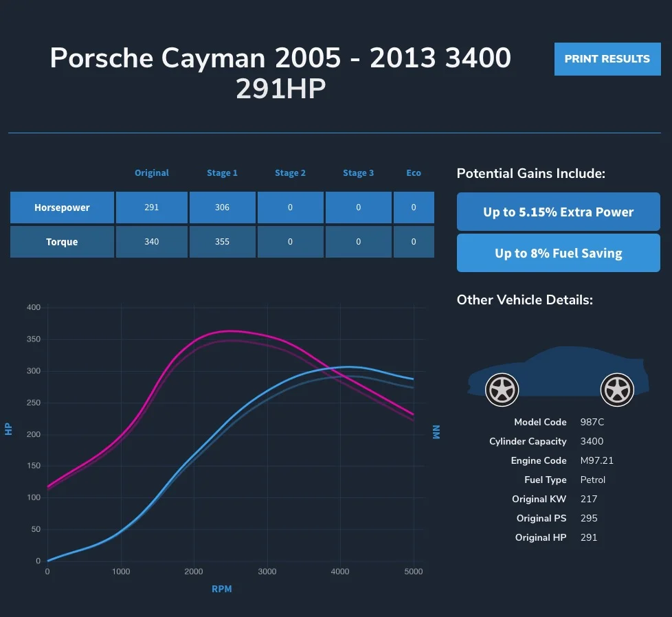Viewport: 672px width, 617px height.
Task: Click the car's rear wheel icon
Action: (x=617, y=390)
